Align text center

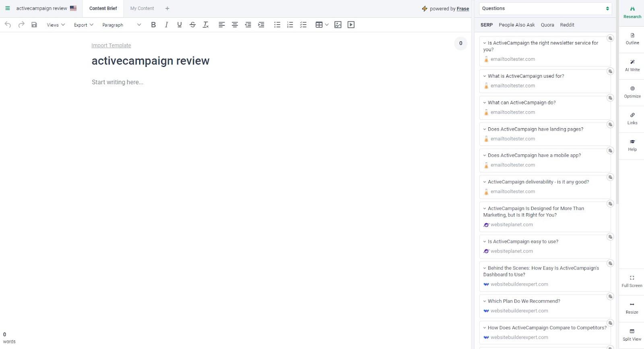tap(235, 25)
